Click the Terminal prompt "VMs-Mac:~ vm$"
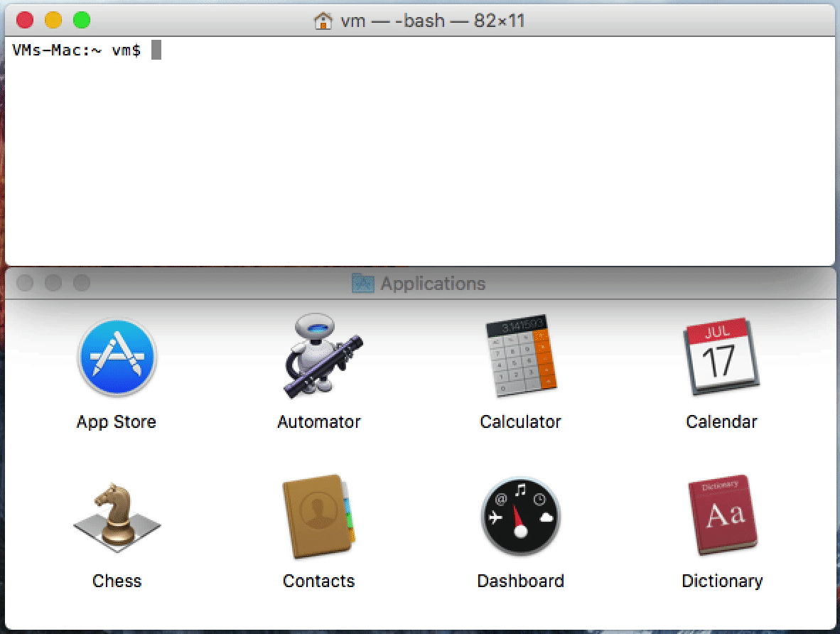The height and width of the screenshot is (634, 840). [76, 50]
